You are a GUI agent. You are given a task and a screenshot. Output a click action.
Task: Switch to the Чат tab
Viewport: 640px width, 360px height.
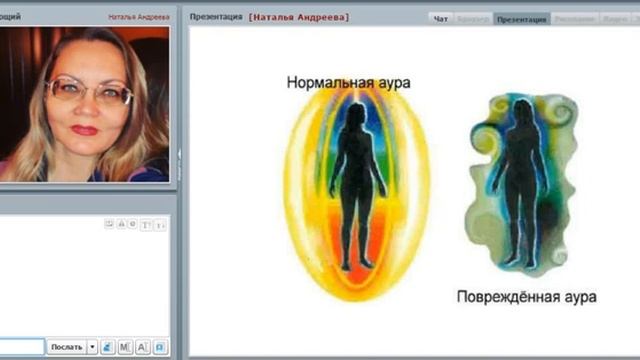(440, 19)
